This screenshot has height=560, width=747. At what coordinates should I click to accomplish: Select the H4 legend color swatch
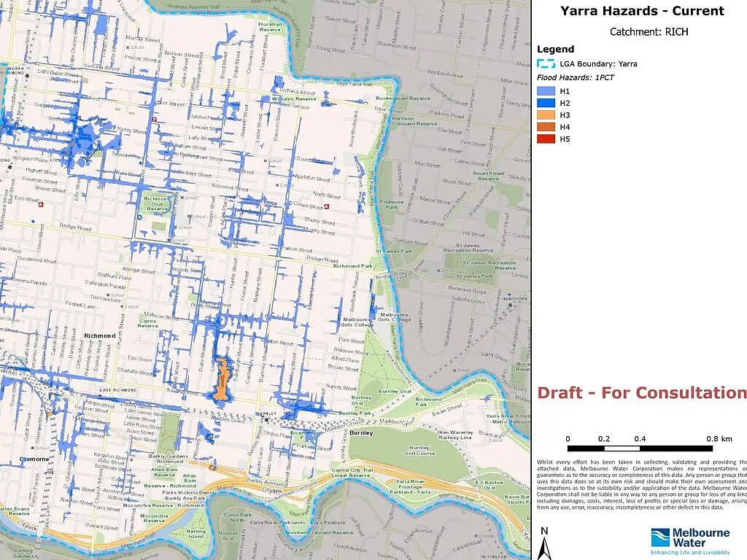pyautogui.click(x=546, y=127)
